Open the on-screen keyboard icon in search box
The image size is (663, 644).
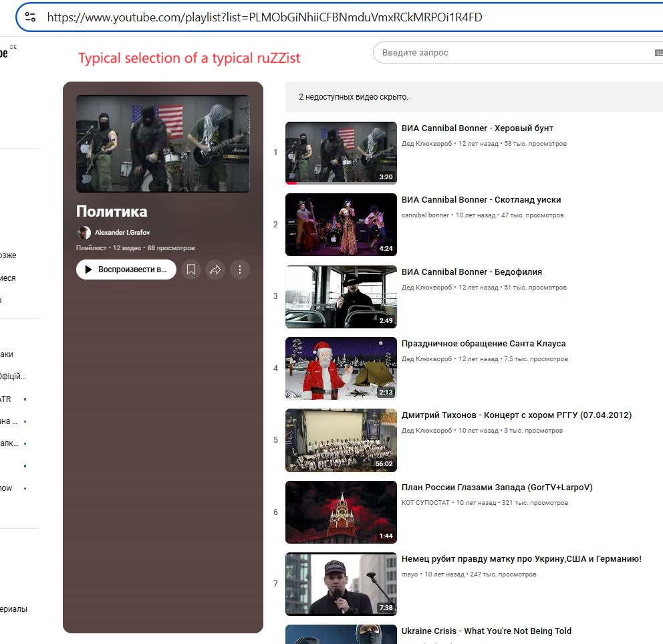pos(659,52)
